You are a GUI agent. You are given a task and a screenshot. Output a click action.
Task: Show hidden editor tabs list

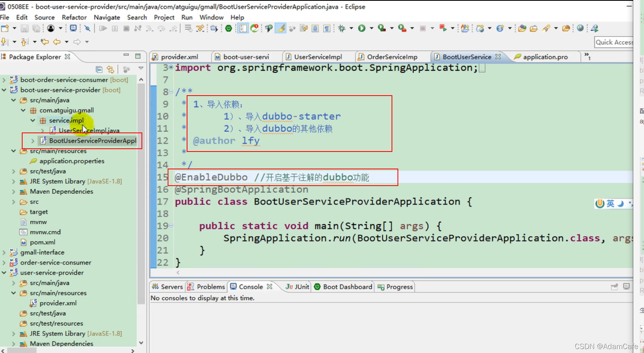[x=587, y=56]
